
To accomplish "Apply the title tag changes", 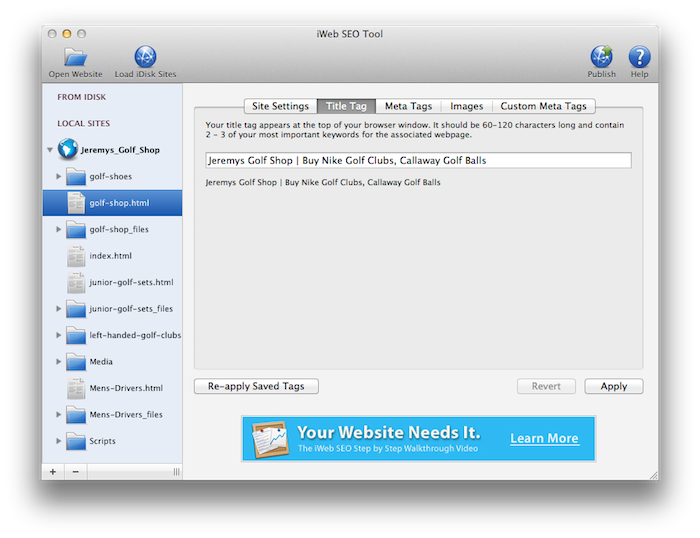I will click(614, 386).
